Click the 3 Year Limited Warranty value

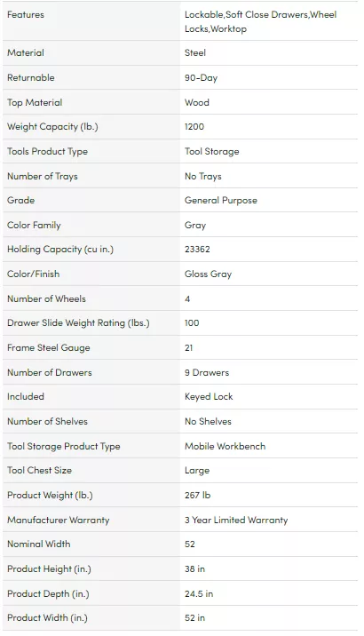point(236,520)
